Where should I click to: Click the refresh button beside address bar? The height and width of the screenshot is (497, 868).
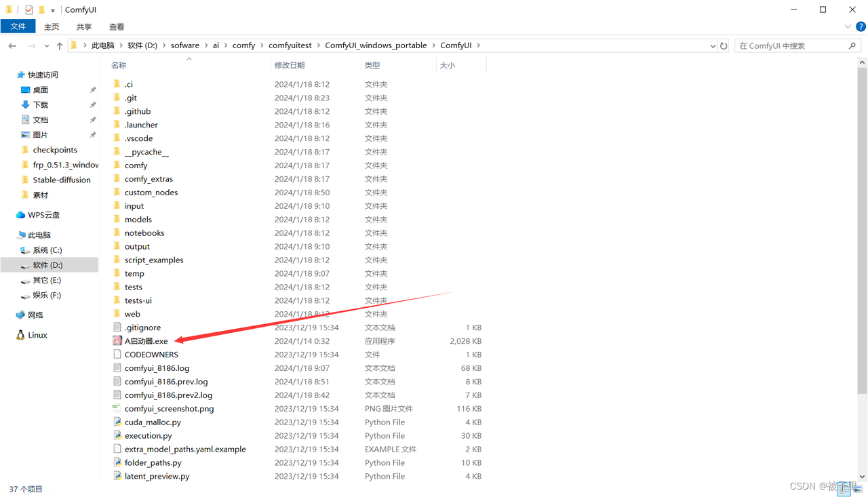[x=724, y=46]
